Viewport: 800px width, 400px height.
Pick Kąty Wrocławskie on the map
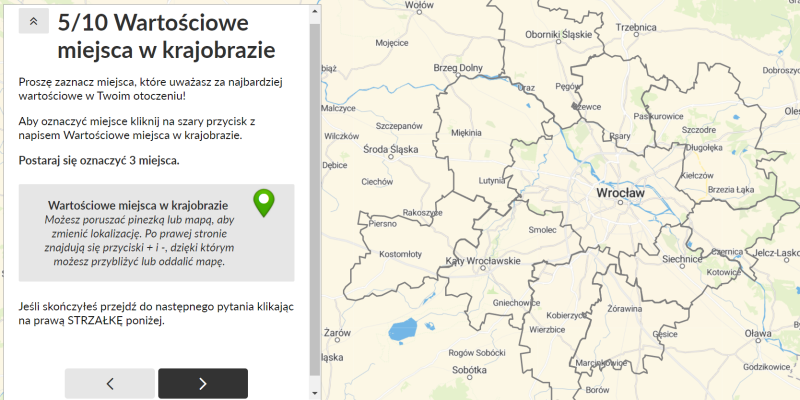483,261
